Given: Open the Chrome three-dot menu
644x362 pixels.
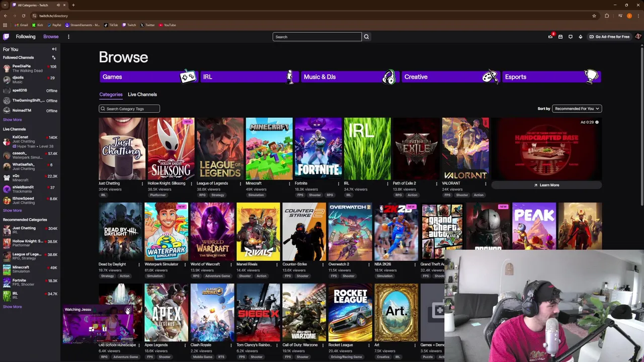Looking at the screenshot, I should (638, 16).
